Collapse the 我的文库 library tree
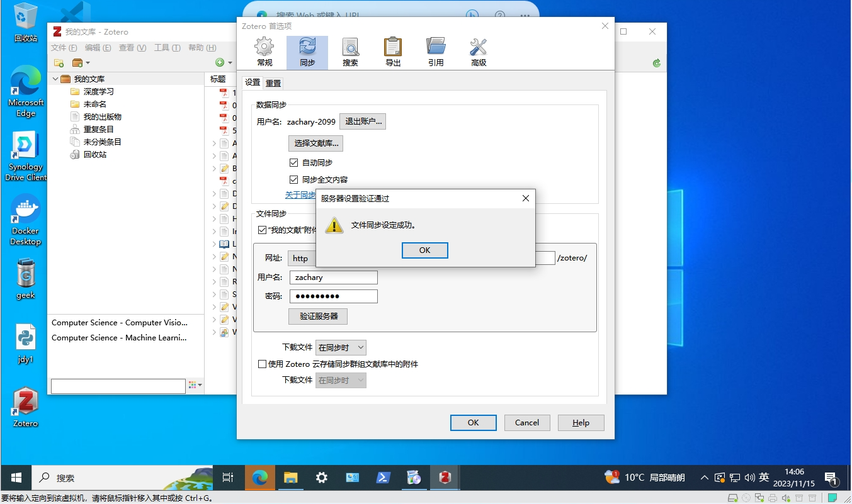This screenshot has width=852, height=504. 55,79
